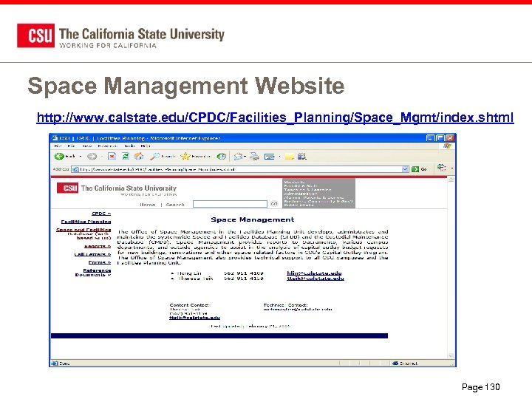532x399 pixels.
Task: Click the Done status icon at bottom left
Action: click(x=55, y=363)
